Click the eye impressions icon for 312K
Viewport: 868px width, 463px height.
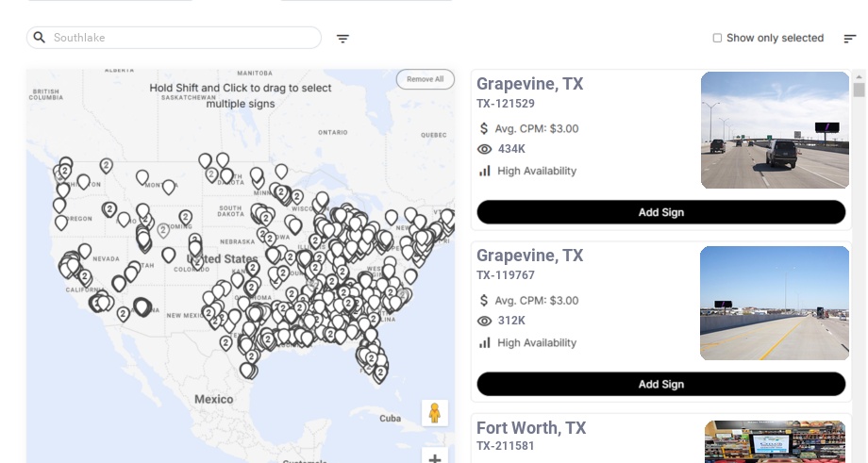click(x=485, y=321)
